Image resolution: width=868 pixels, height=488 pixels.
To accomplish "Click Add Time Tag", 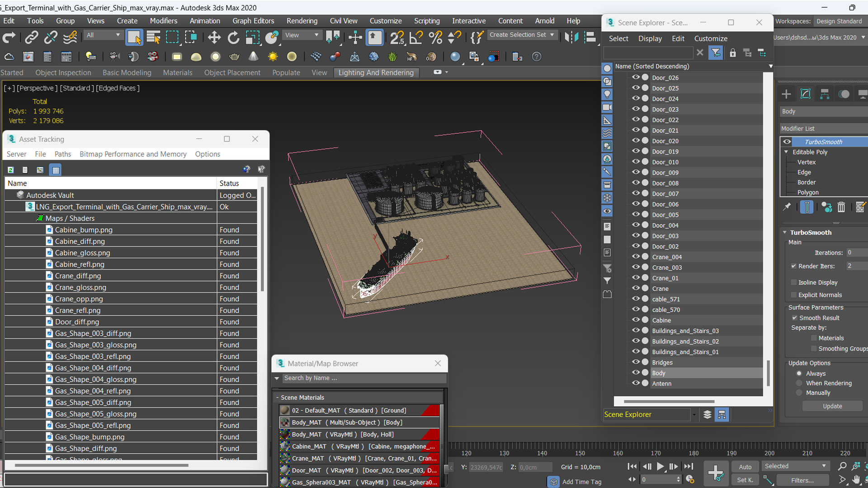I will [x=582, y=482].
